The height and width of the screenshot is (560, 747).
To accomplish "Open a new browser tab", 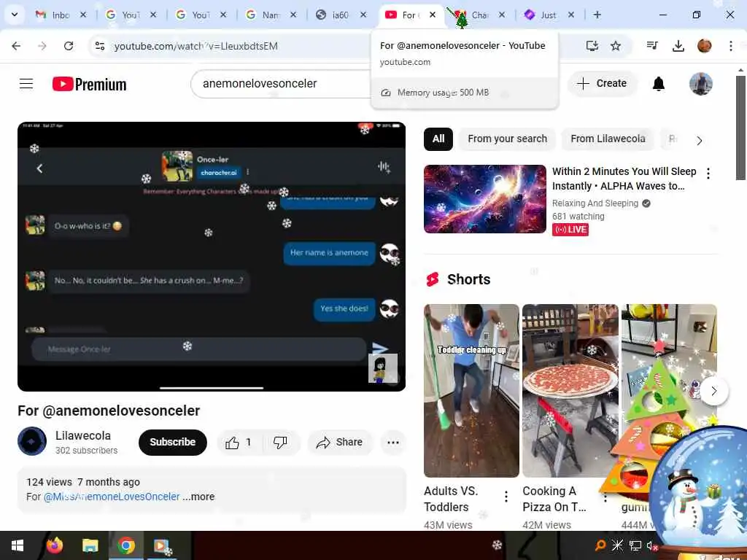I will pyautogui.click(x=597, y=15).
